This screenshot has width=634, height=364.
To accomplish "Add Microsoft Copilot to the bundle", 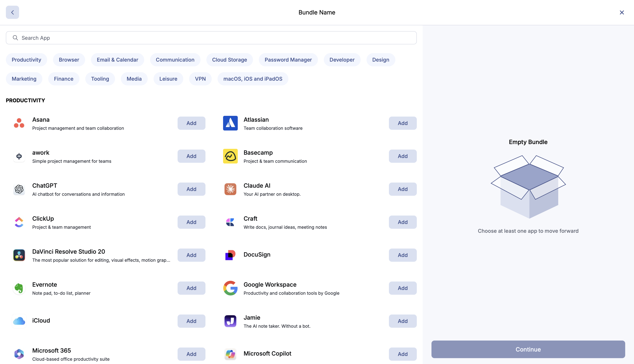I will tap(403, 354).
